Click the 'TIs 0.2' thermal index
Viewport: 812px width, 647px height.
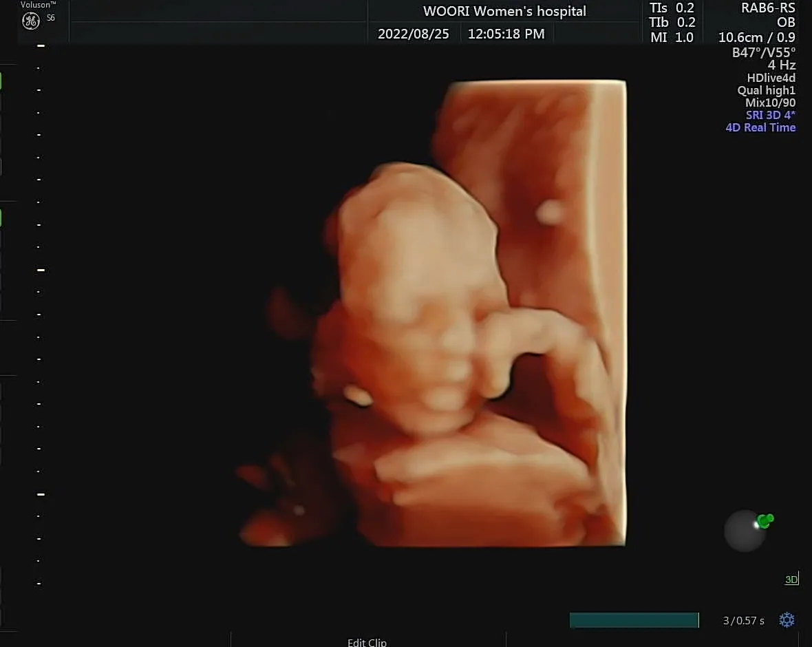pos(672,8)
